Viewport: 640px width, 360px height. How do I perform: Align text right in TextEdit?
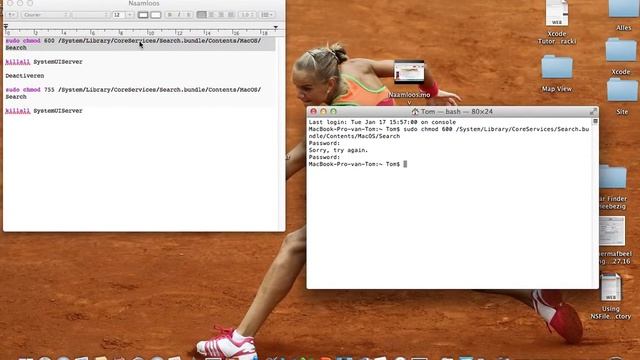(221, 15)
